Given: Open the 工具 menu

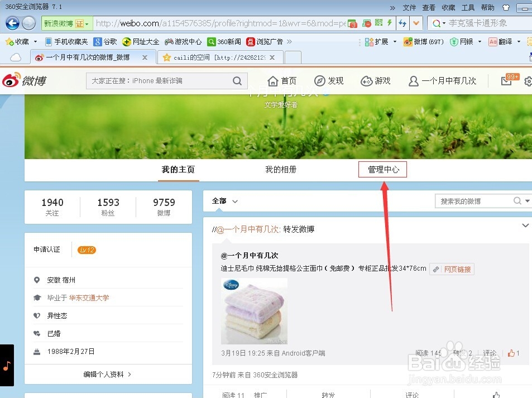Looking at the screenshot, I should 468,7.
